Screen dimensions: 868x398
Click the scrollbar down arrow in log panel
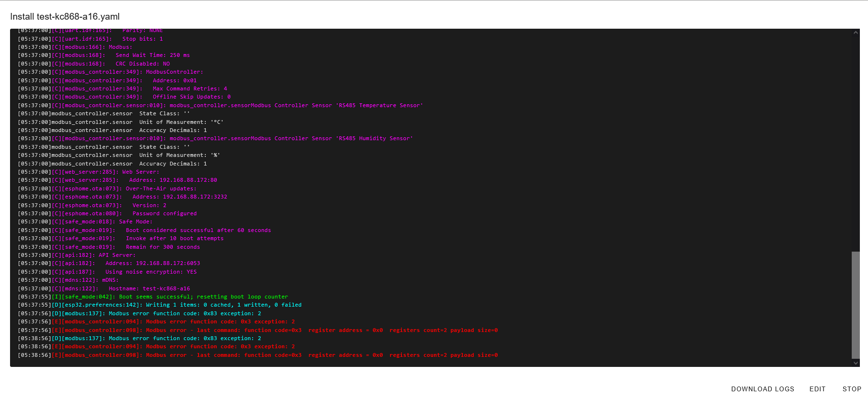(x=856, y=363)
